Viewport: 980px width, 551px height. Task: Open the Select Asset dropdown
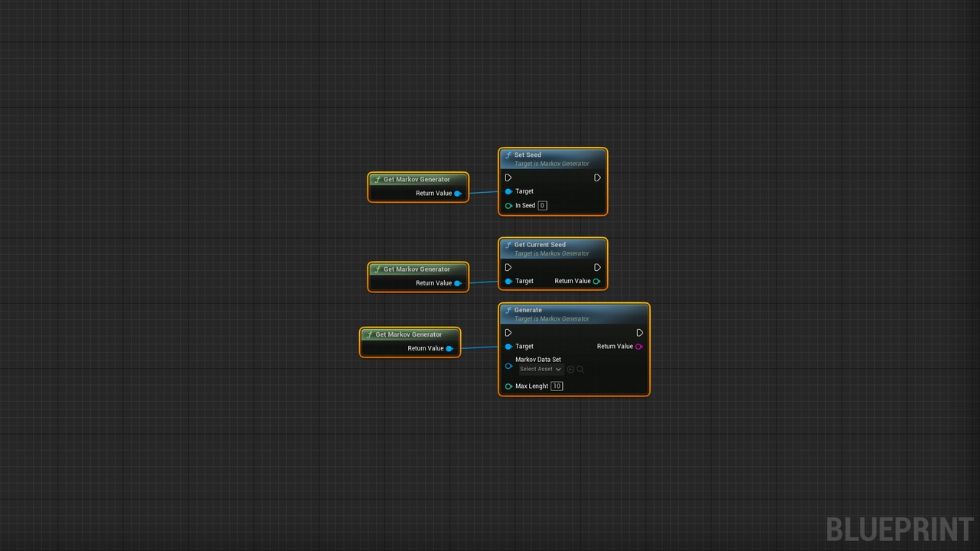[x=541, y=369]
